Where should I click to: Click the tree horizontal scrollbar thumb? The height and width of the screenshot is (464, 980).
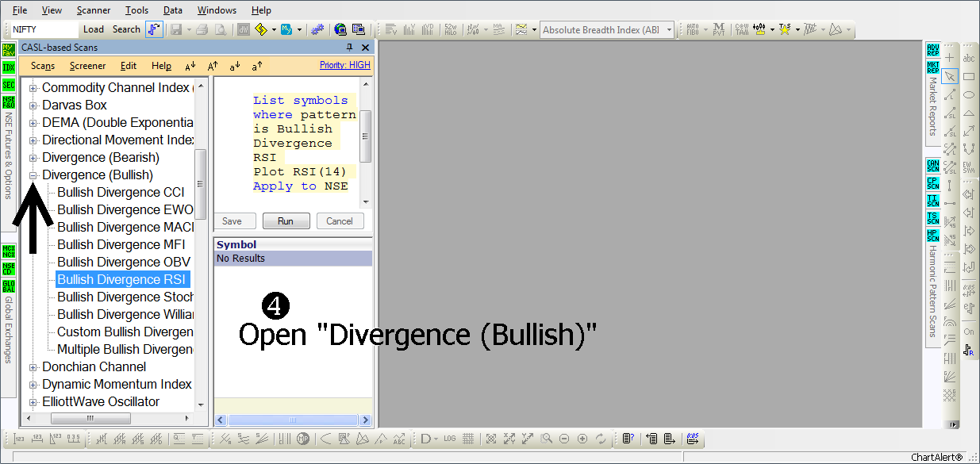point(90,419)
